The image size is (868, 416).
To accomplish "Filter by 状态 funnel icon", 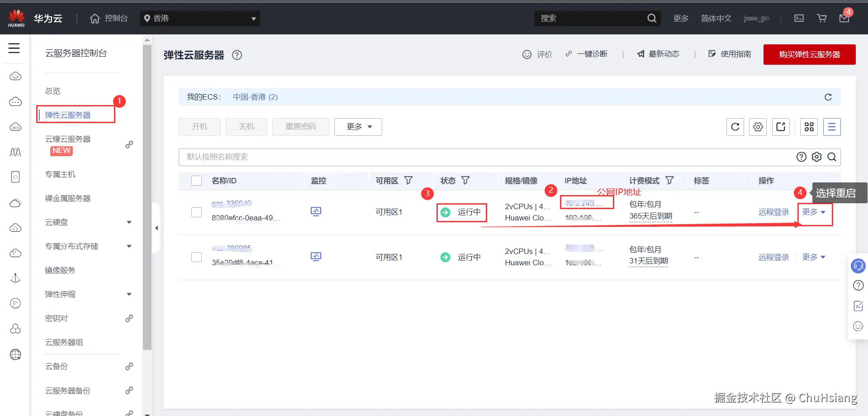I will [465, 180].
